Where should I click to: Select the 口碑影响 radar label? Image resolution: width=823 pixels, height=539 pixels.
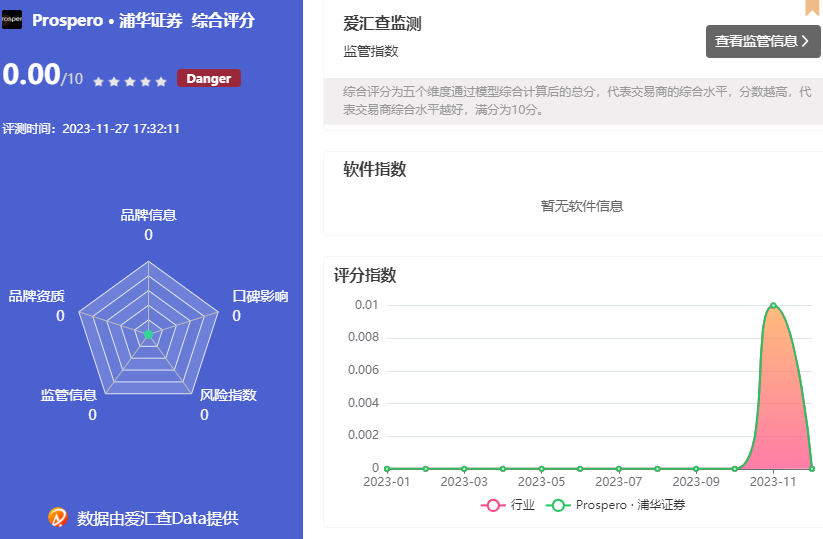click(260, 296)
